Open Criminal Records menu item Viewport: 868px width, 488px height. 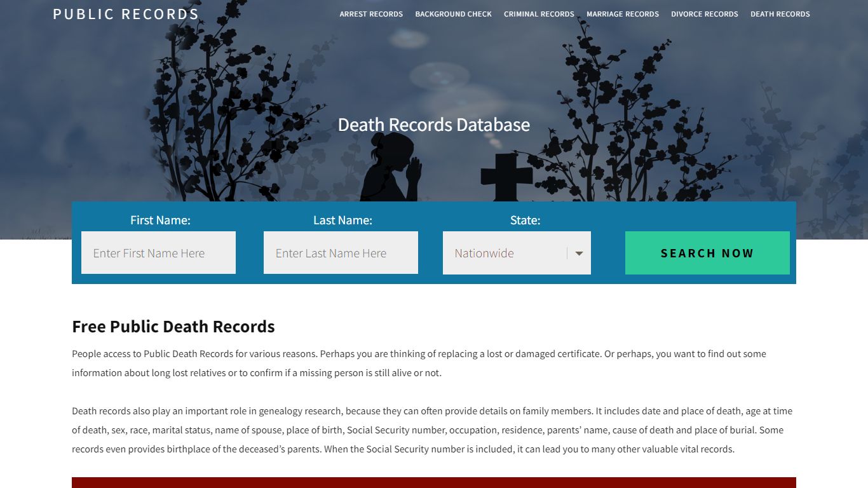[539, 14]
